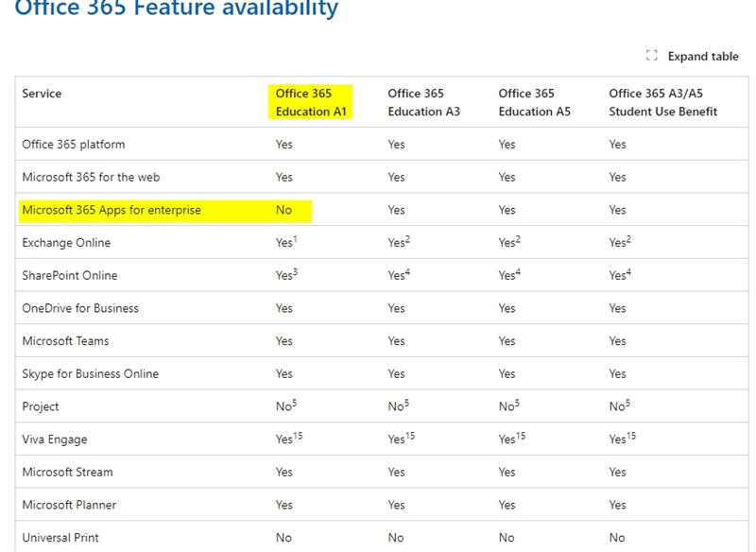Click Yes for Microsoft Planner under Student Use Benefit
The image size is (756, 552).
617,505
